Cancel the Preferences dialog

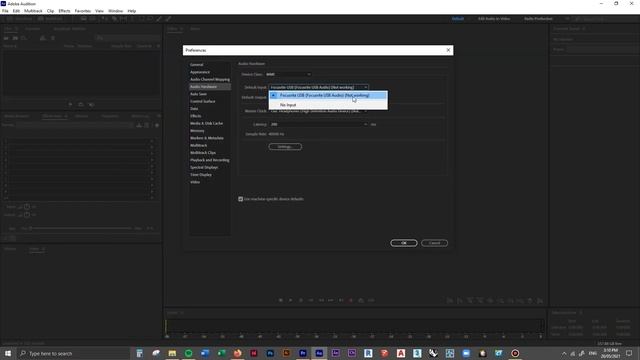click(x=434, y=243)
